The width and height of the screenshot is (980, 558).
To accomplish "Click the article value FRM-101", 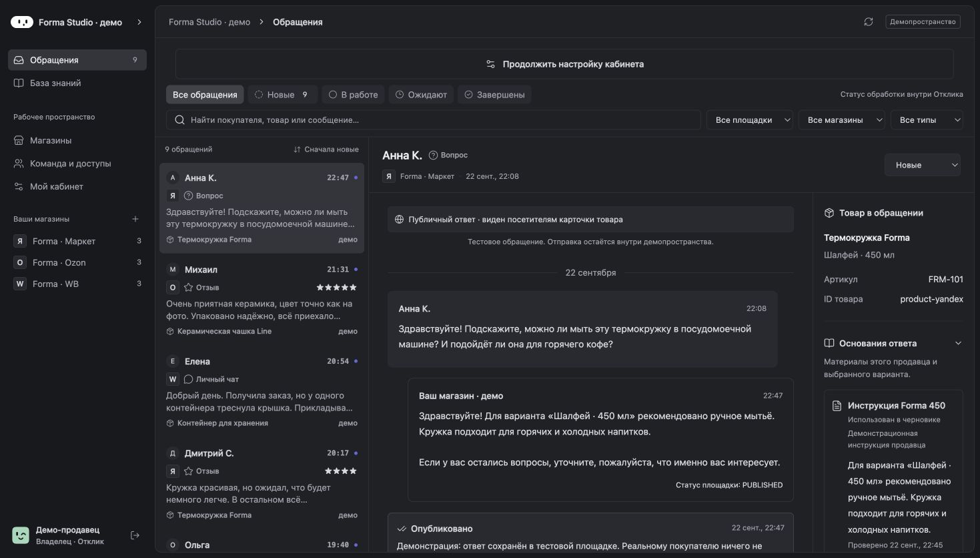I will coord(946,280).
